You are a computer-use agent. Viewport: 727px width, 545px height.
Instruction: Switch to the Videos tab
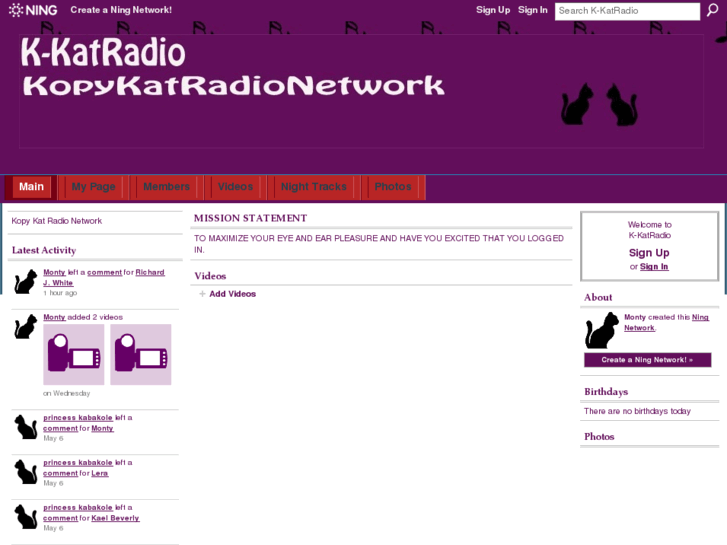click(236, 187)
